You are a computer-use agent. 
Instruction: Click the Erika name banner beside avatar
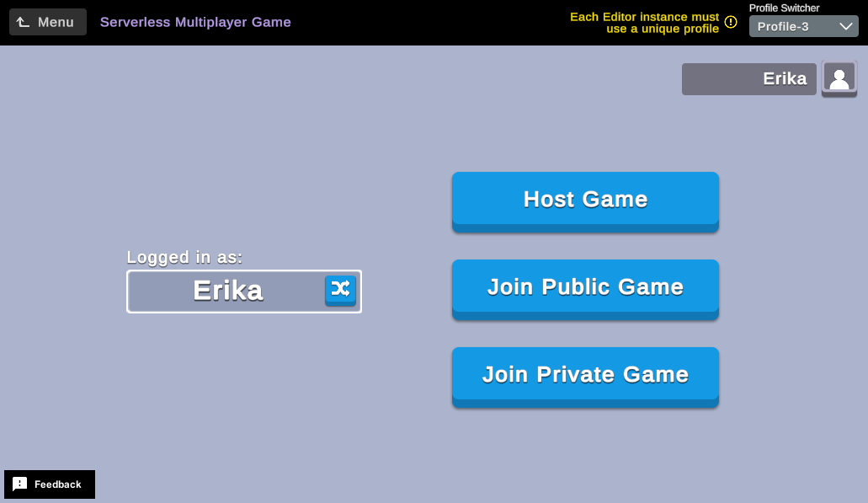pyautogui.click(x=748, y=79)
